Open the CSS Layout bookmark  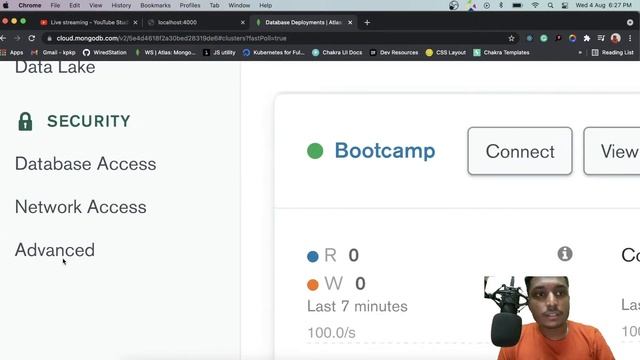point(446,53)
